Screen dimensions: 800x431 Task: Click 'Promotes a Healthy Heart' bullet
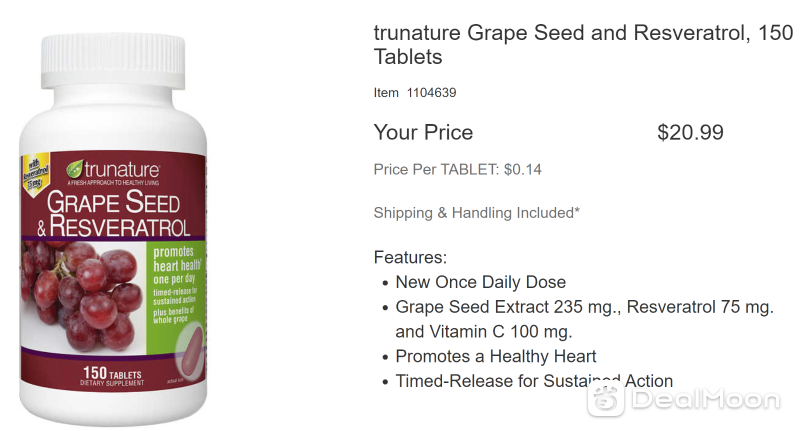(x=495, y=356)
